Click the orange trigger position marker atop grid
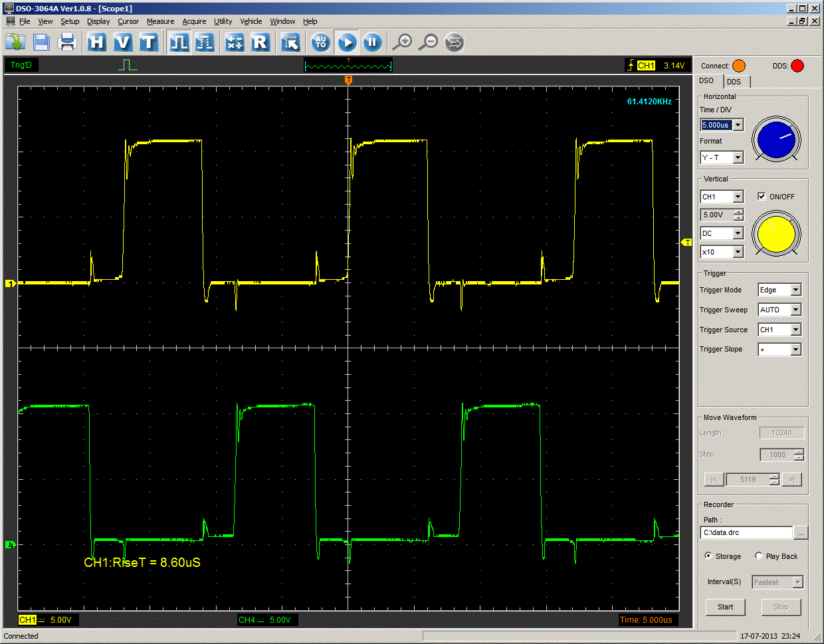This screenshot has width=824, height=644. (348, 80)
